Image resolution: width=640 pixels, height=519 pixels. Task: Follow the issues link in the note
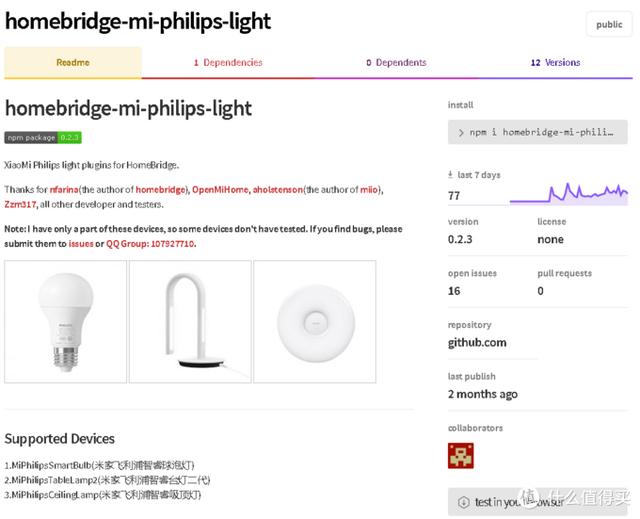click(81, 244)
